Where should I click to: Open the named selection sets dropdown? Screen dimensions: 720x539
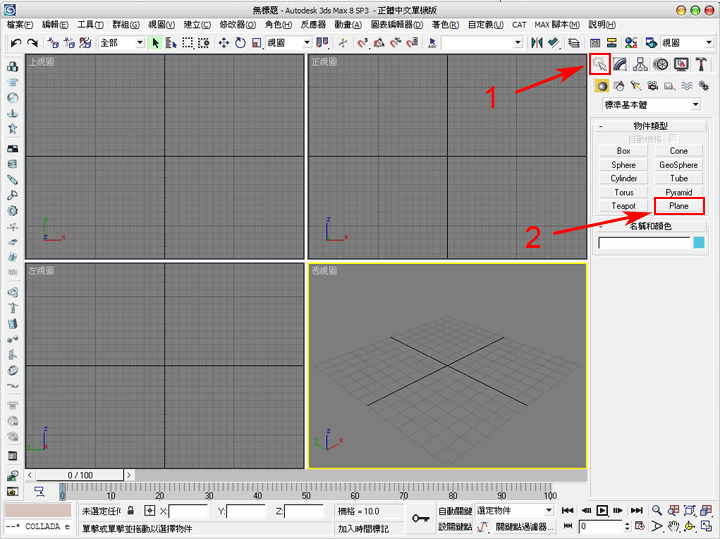[x=482, y=43]
